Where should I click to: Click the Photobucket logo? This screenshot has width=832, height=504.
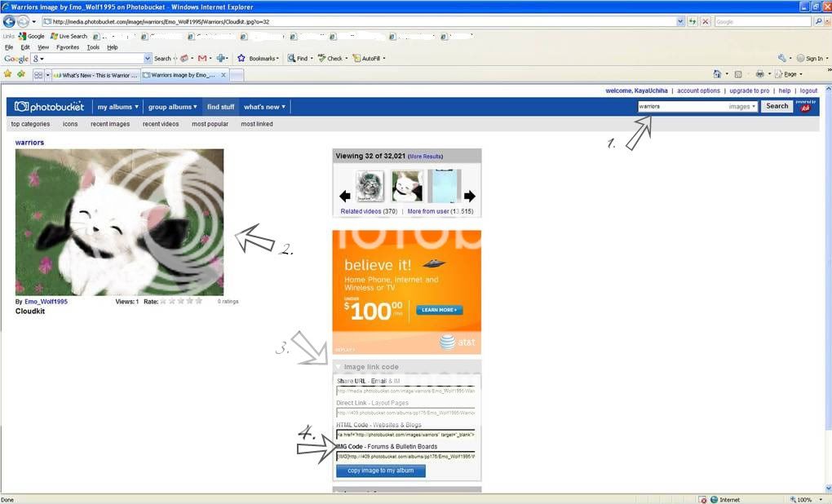click(48, 106)
